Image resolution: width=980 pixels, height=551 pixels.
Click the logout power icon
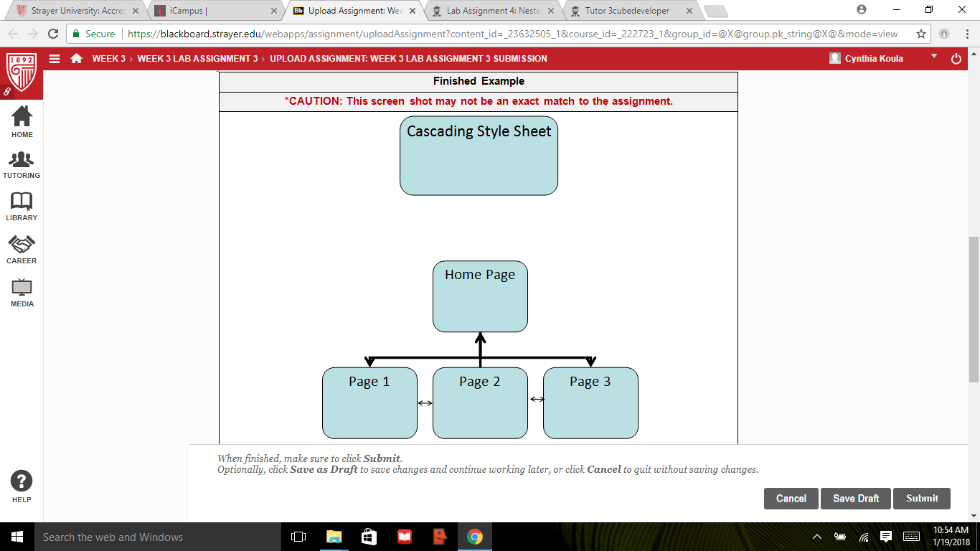click(956, 59)
